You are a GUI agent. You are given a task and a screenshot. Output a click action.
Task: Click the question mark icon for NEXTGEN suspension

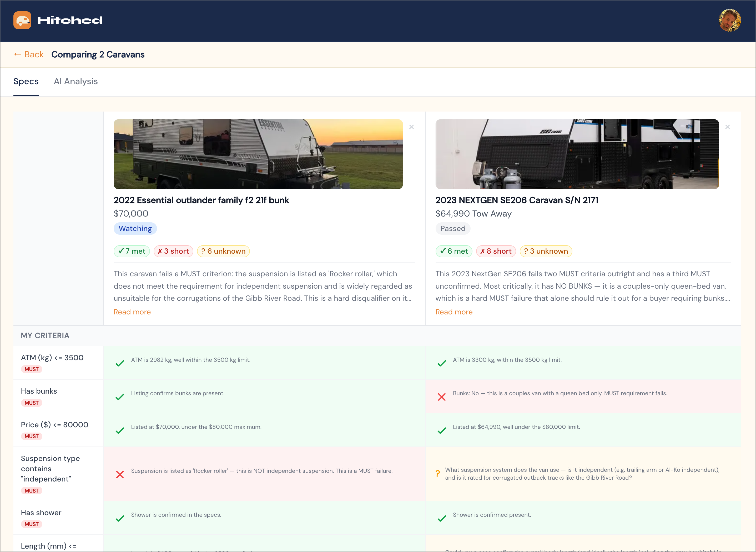point(438,474)
